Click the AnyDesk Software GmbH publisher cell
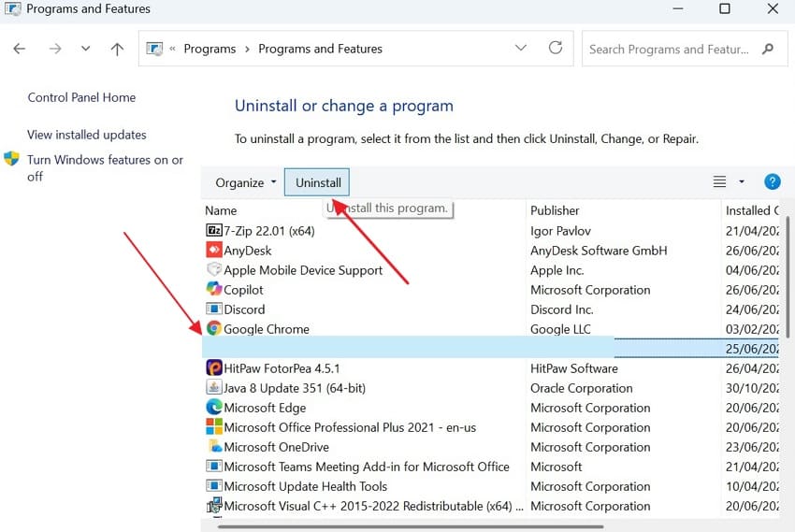Screen dimensions: 795x532 tap(599, 251)
